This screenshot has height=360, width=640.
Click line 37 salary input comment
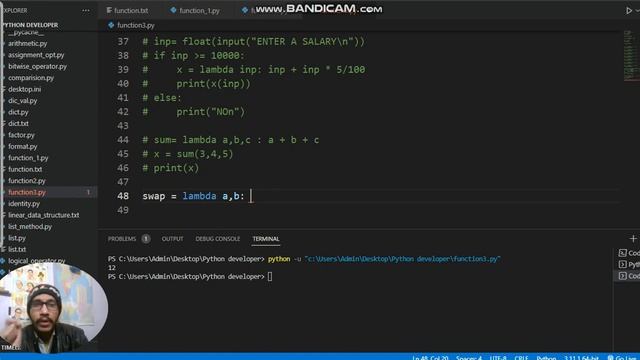(x=253, y=42)
